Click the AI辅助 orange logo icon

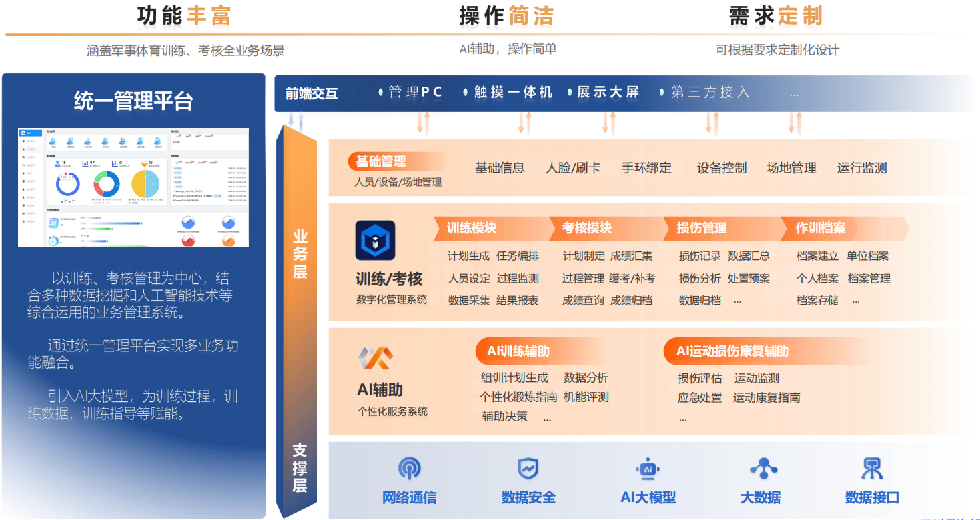coord(375,358)
